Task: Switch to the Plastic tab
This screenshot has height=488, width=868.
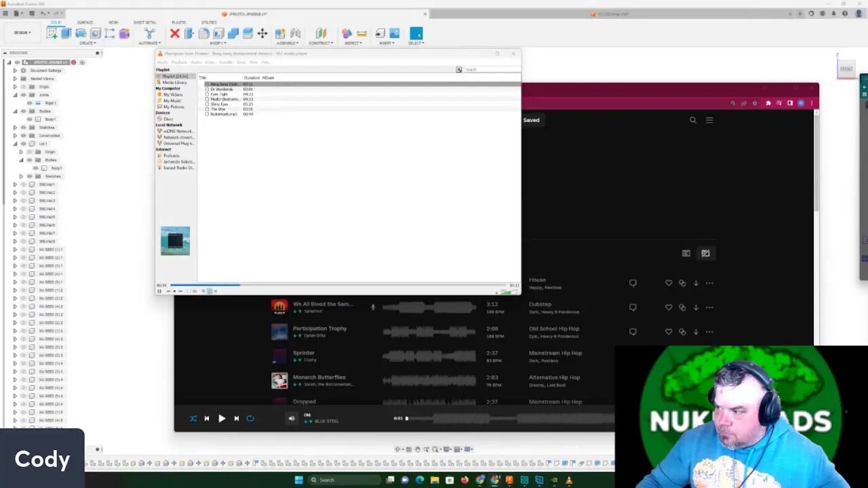Action: (x=178, y=22)
